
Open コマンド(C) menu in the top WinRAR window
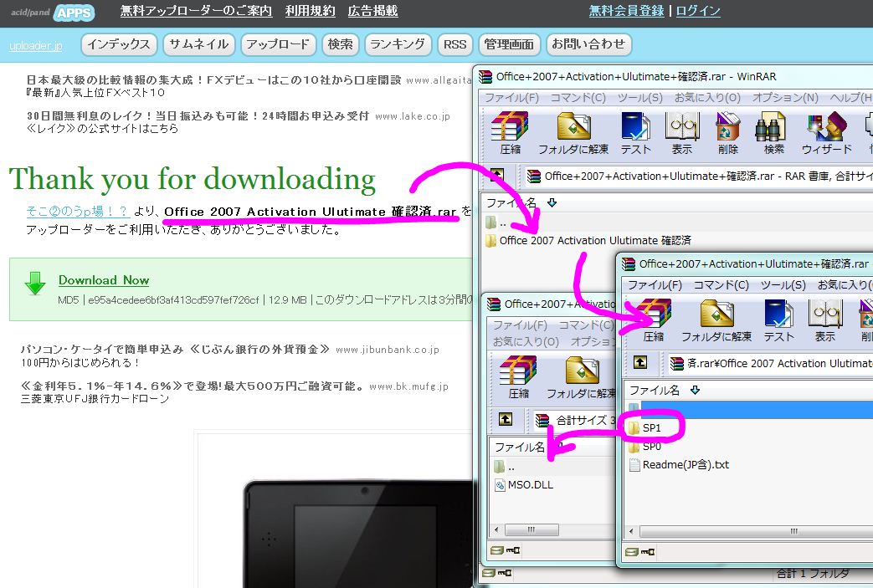point(578,97)
